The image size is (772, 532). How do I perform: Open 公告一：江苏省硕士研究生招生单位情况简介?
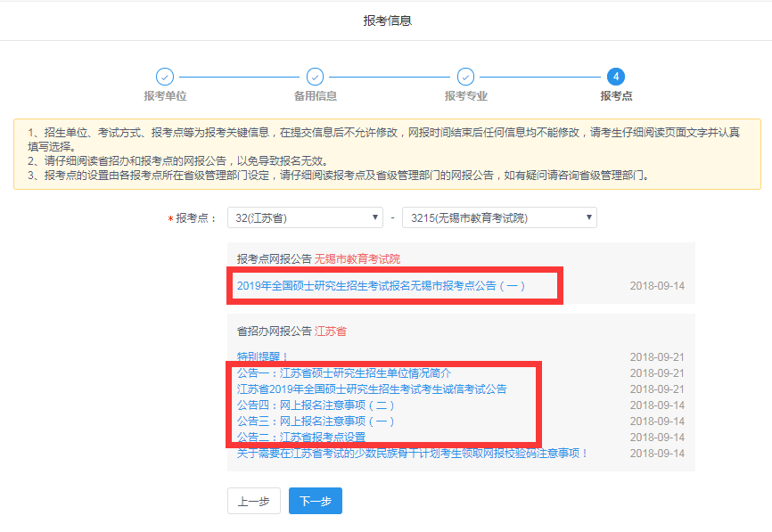coord(344,373)
